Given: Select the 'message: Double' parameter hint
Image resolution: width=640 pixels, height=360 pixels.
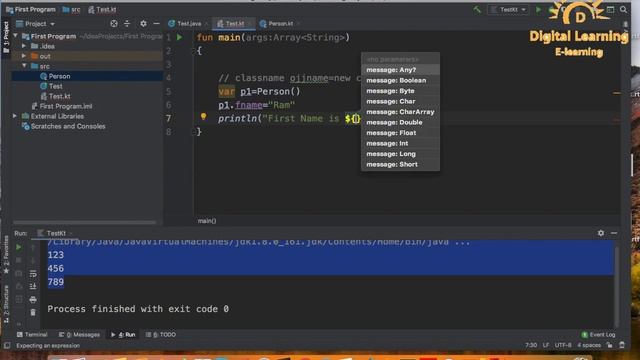Looking at the screenshot, I should pos(400,122).
